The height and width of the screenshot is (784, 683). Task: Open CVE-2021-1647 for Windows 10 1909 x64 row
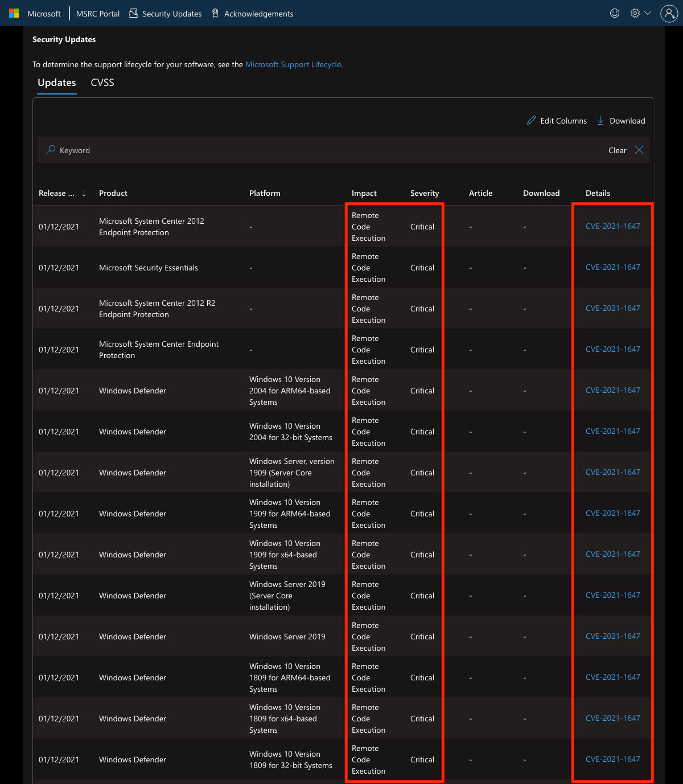click(x=613, y=554)
